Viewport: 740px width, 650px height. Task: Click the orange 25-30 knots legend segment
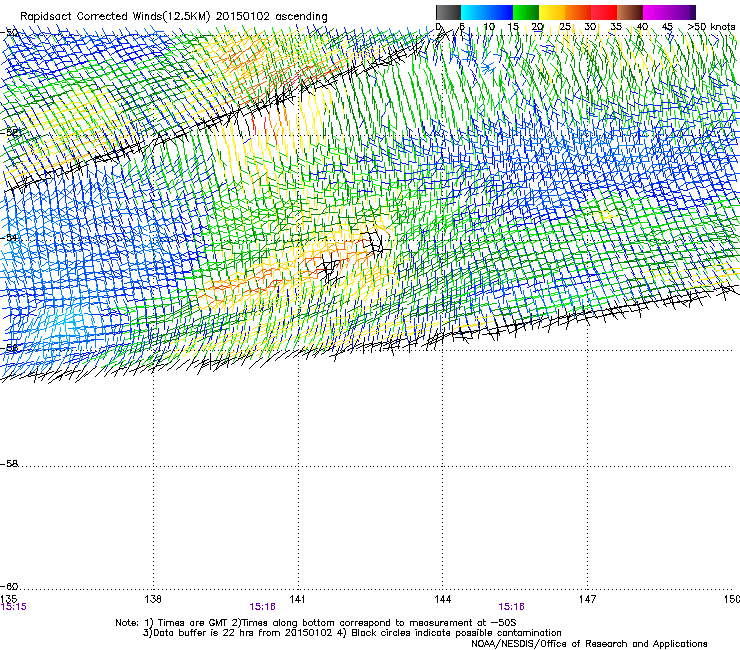(x=578, y=12)
